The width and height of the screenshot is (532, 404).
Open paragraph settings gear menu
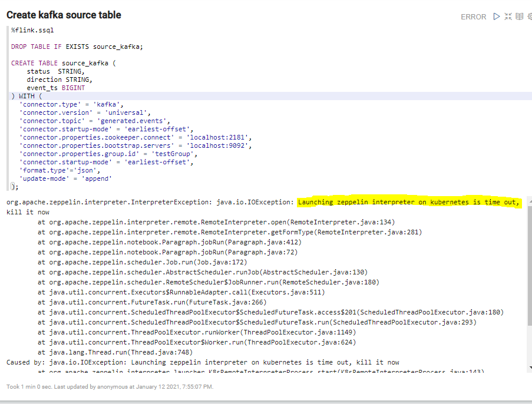click(530, 16)
